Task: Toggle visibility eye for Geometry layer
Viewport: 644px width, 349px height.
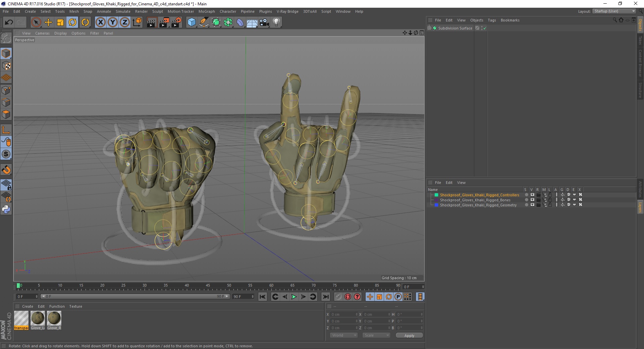Action: click(532, 205)
